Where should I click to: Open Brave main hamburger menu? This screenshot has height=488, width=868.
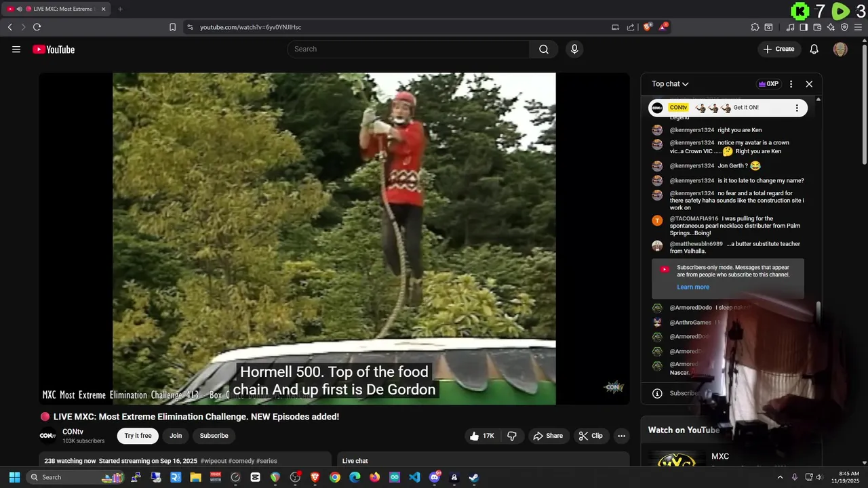(859, 27)
